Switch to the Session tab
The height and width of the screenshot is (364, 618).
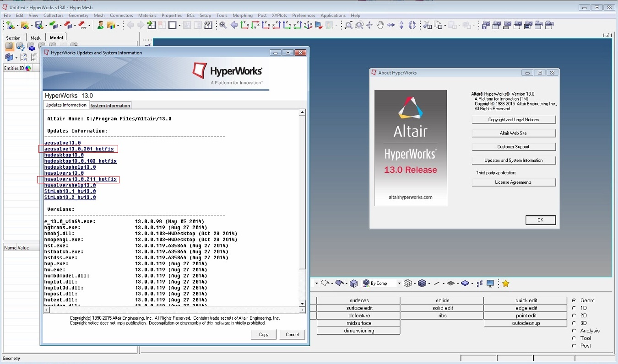13,38
